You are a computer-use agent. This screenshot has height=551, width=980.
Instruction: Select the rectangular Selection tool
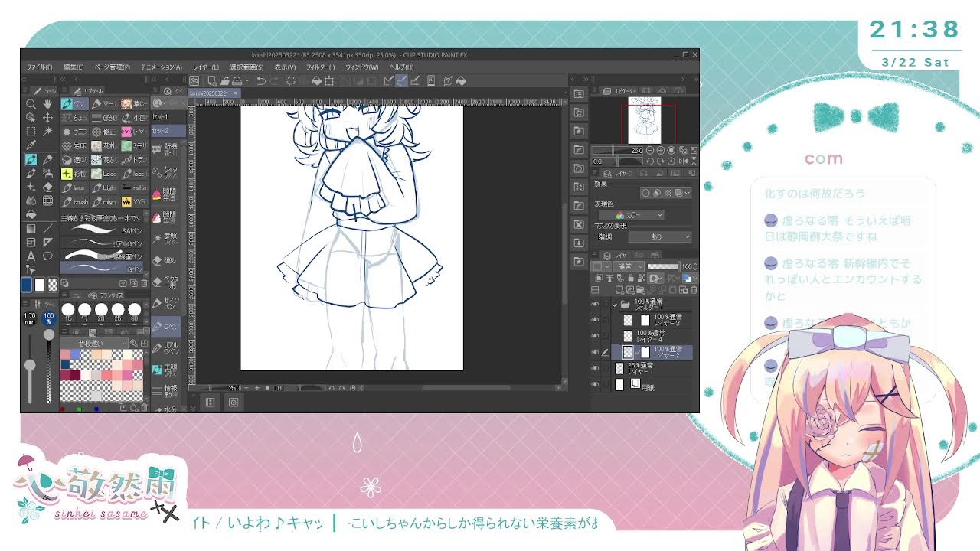coord(31,132)
